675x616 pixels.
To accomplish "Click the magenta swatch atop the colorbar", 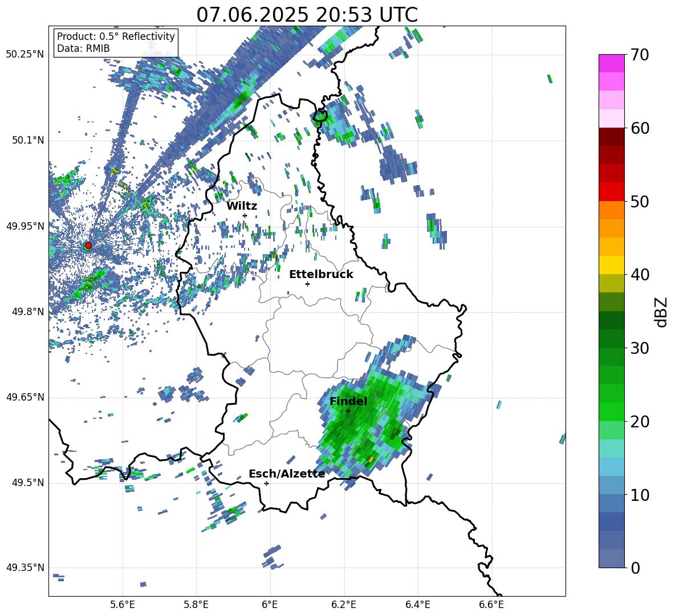I will click(612, 63).
